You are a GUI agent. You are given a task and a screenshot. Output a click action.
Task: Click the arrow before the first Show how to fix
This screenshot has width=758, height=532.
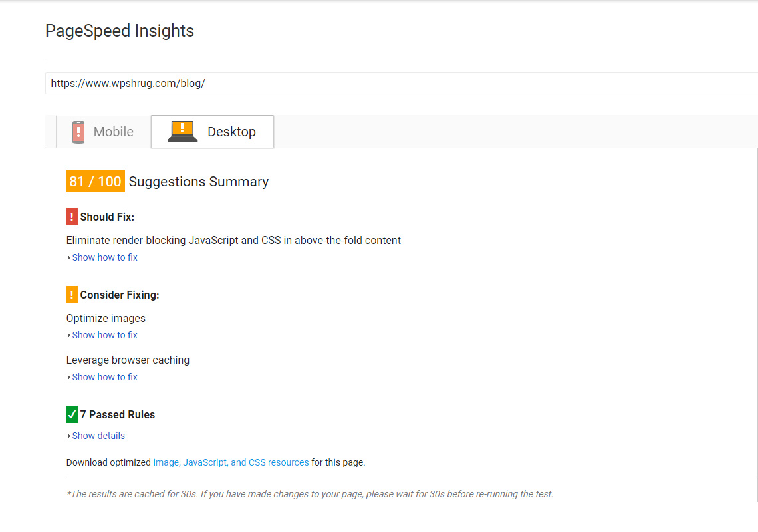click(68, 257)
